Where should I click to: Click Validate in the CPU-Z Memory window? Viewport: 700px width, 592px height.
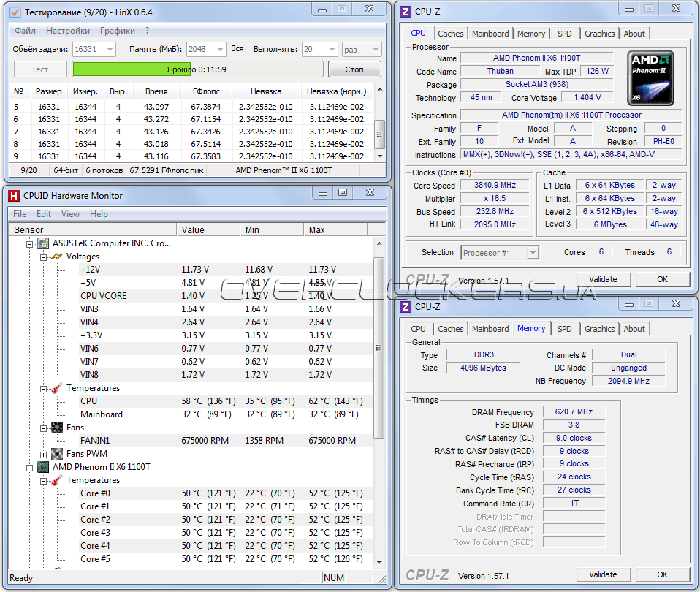[x=603, y=574]
